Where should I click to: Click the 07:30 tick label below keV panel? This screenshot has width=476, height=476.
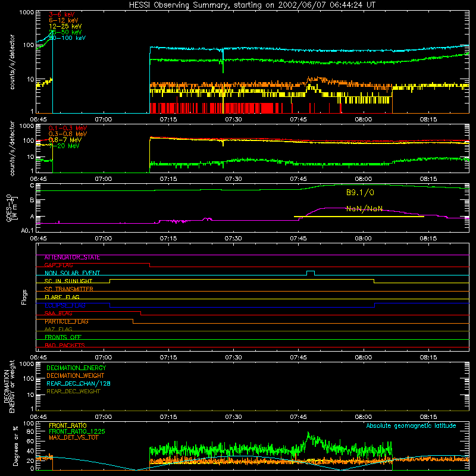(x=233, y=120)
